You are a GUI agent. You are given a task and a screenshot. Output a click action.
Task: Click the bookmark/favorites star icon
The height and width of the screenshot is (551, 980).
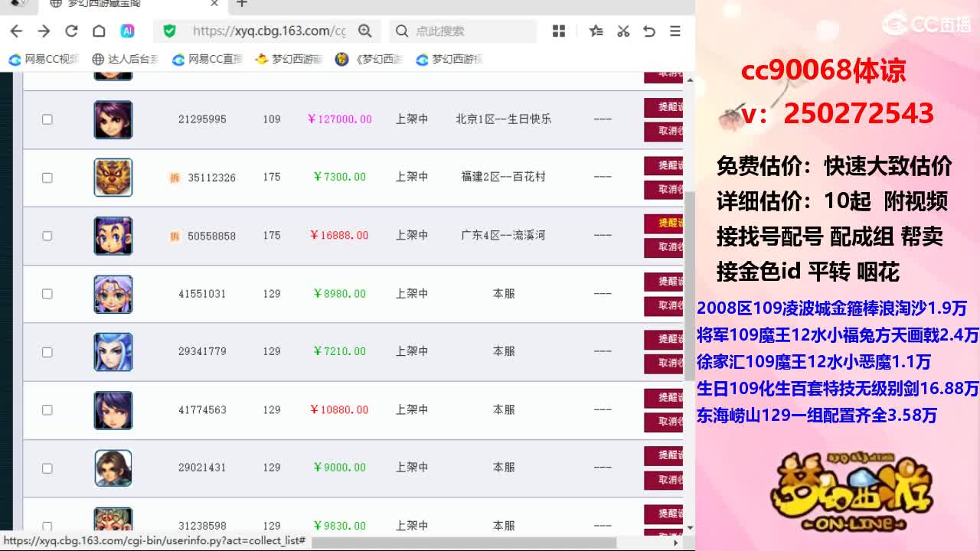tap(596, 31)
